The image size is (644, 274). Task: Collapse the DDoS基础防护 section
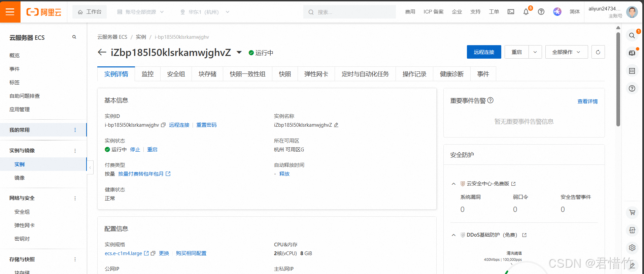point(453,235)
